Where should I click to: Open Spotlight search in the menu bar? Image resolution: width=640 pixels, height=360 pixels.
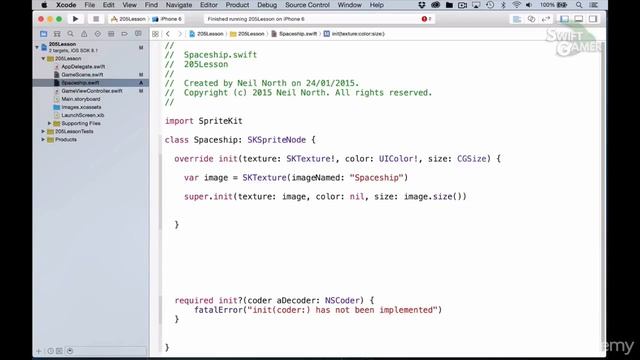579,5
